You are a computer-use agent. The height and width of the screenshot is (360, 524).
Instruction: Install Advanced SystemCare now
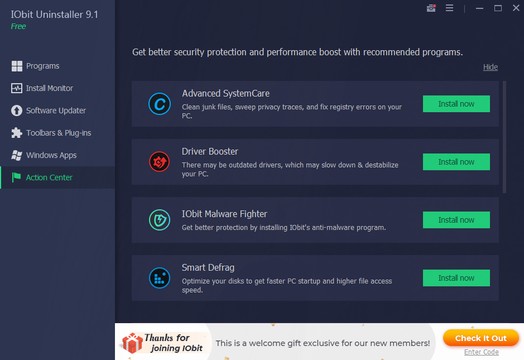456,104
